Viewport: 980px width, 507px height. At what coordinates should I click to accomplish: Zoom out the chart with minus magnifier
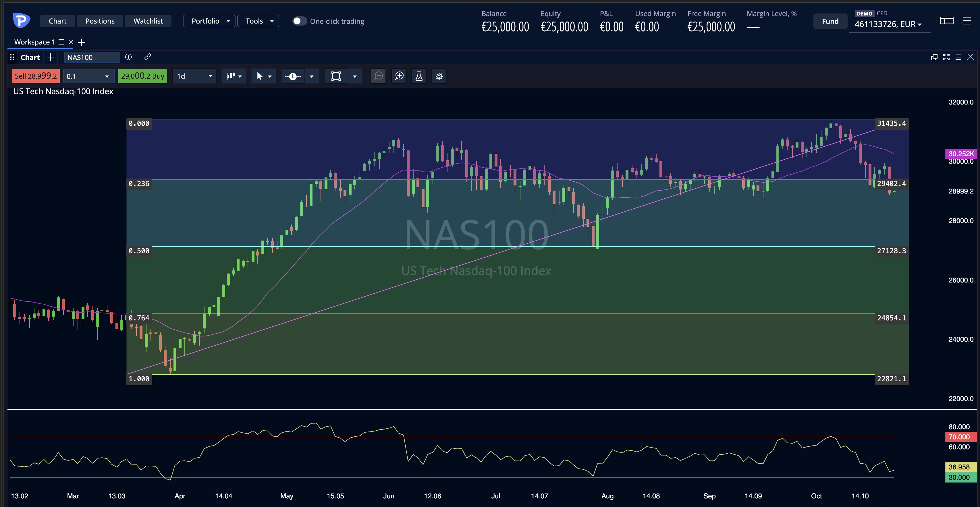click(x=378, y=76)
